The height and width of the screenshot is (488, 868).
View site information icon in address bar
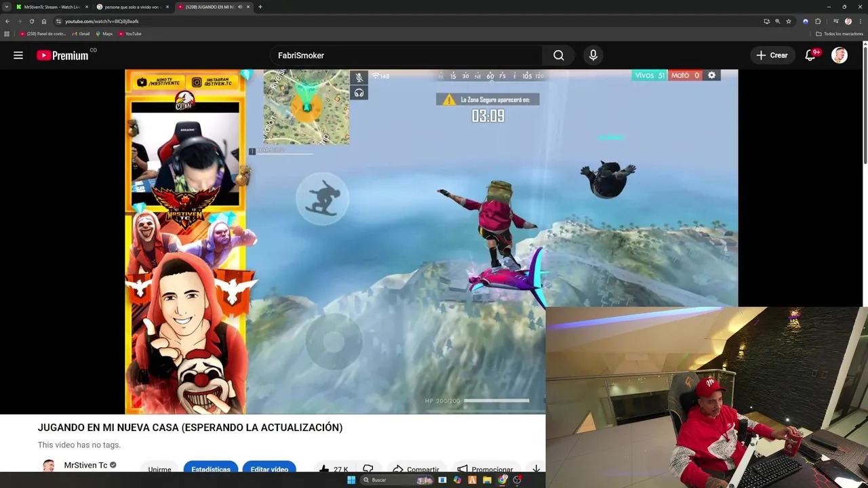pos(58,21)
